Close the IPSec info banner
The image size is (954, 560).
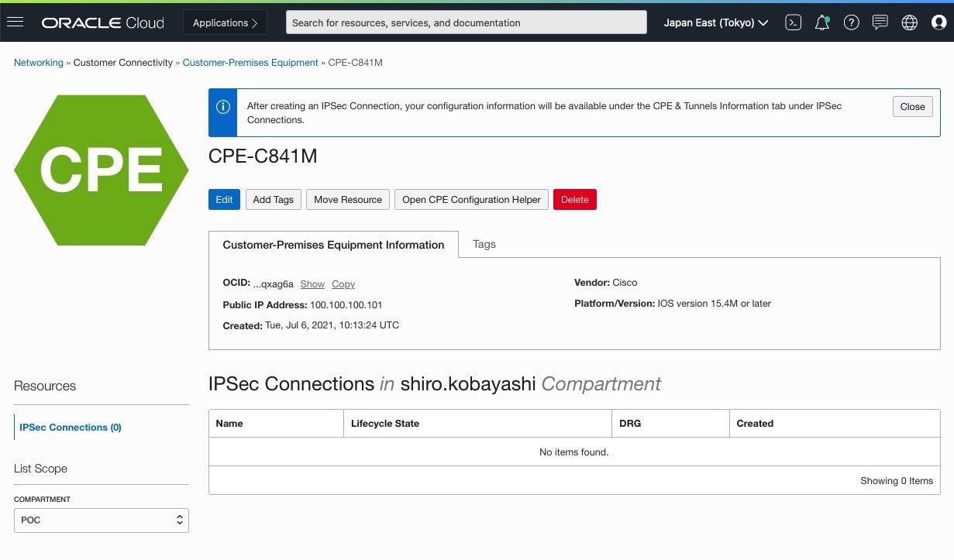point(912,106)
